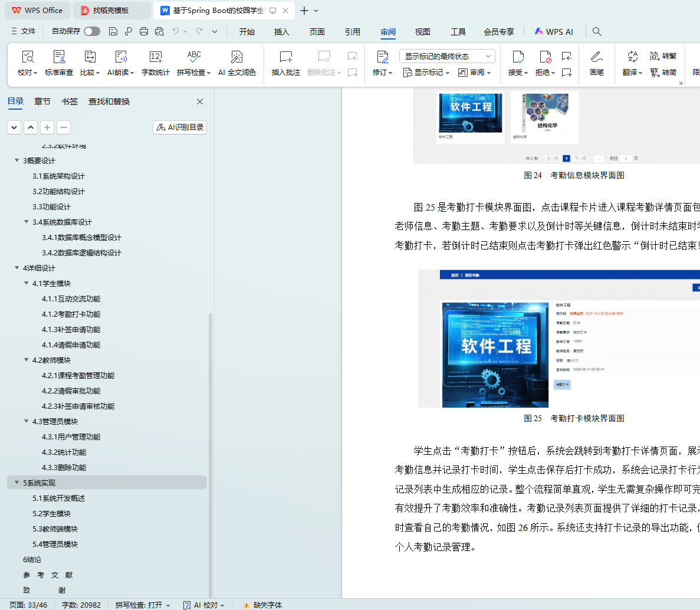Close the navigation side panel
Screen dimensions: 700x610
[200, 101]
